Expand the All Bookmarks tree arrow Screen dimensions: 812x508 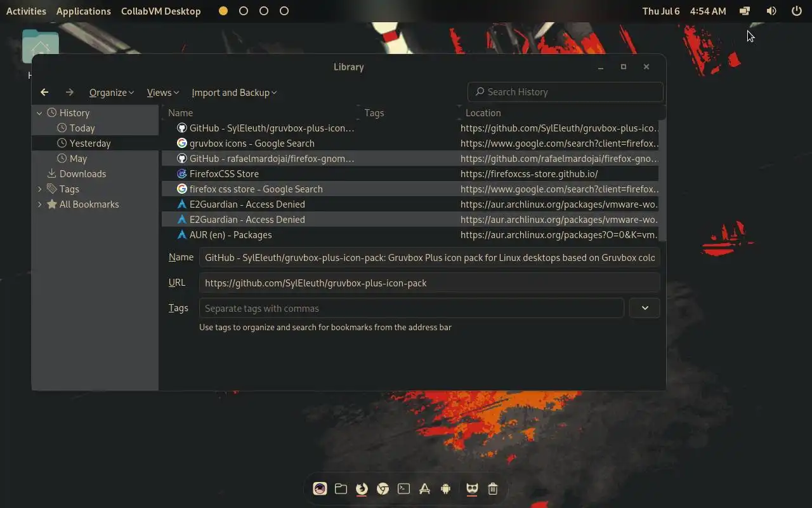click(x=39, y=204)
